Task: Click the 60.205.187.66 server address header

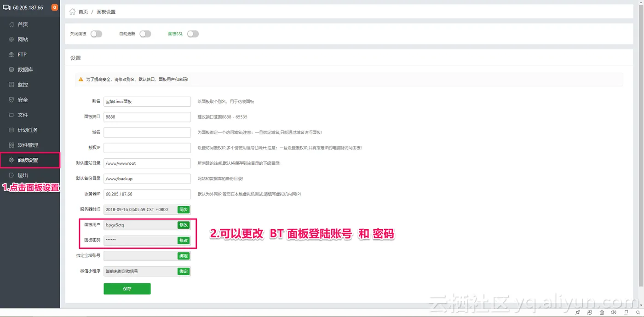Action: click(28, 8)
